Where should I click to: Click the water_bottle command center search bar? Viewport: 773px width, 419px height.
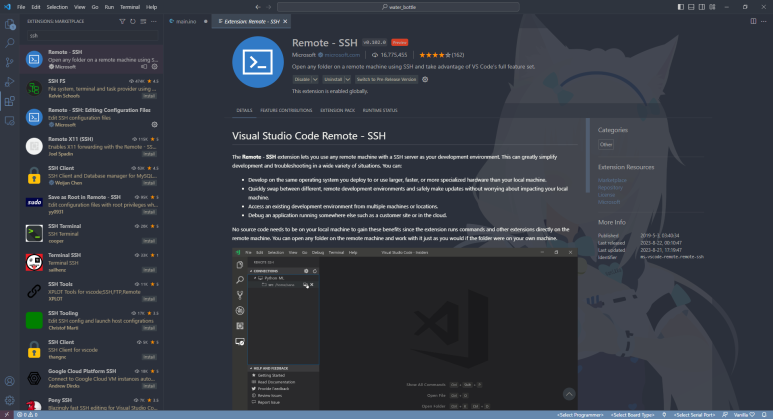click(x=398, y=7)
